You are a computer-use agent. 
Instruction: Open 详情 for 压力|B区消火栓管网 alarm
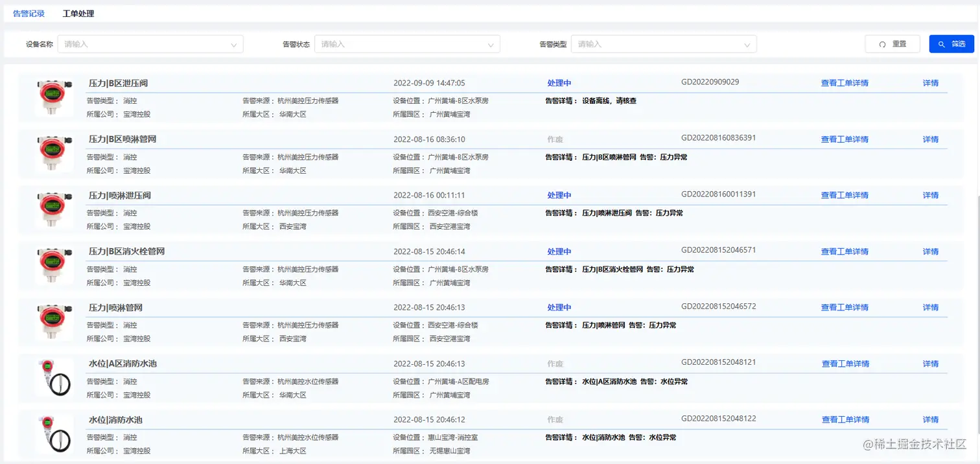pos(931,251)
